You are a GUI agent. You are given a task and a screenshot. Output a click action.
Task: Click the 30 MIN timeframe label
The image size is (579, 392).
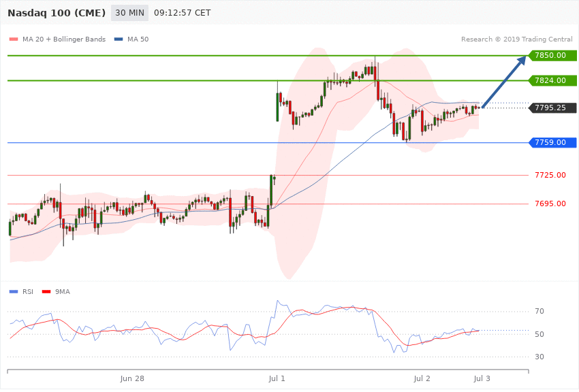pyautogui.click(x=129, y=13)
